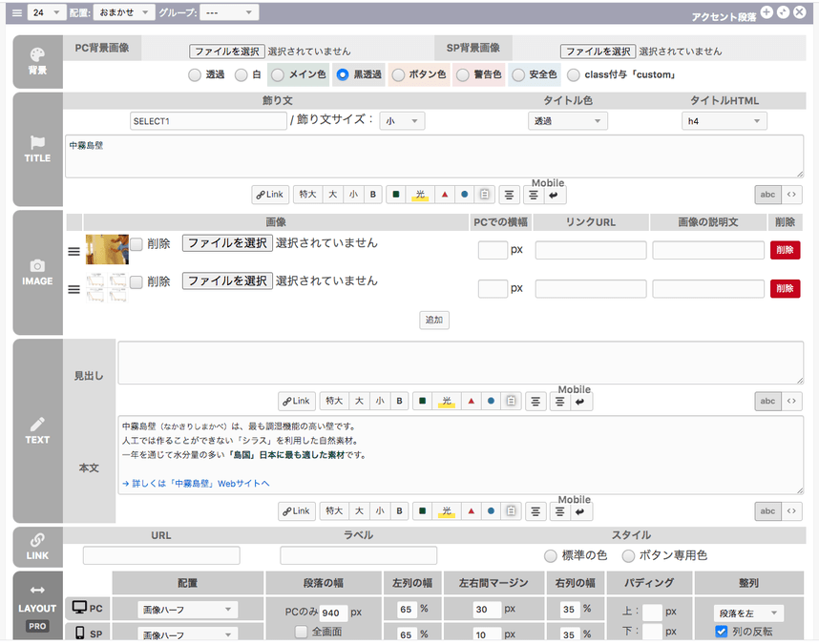Select ボタン専用色 link style
The height and width of the screenshot is (644, 819).
[629, 555]
